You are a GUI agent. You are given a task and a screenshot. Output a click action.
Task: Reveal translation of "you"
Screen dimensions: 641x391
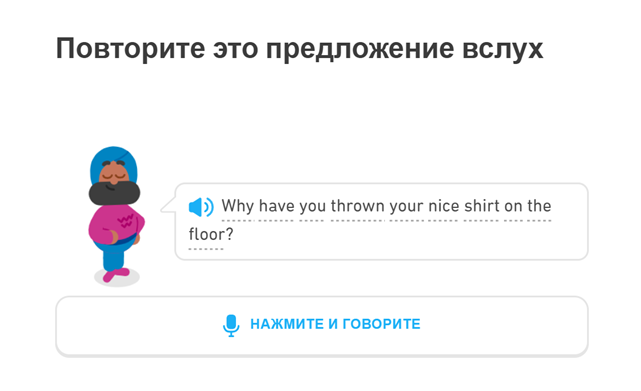(312, 207)
